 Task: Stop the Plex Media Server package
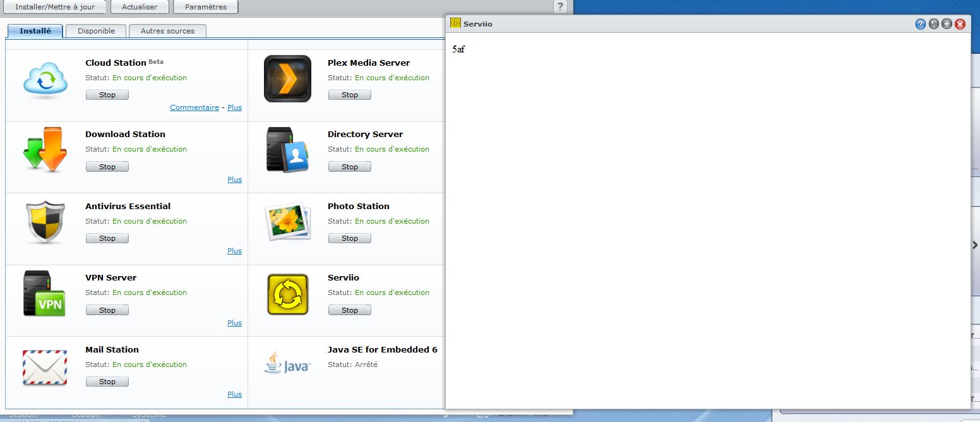pyautogui.click(x=350, y=95)
